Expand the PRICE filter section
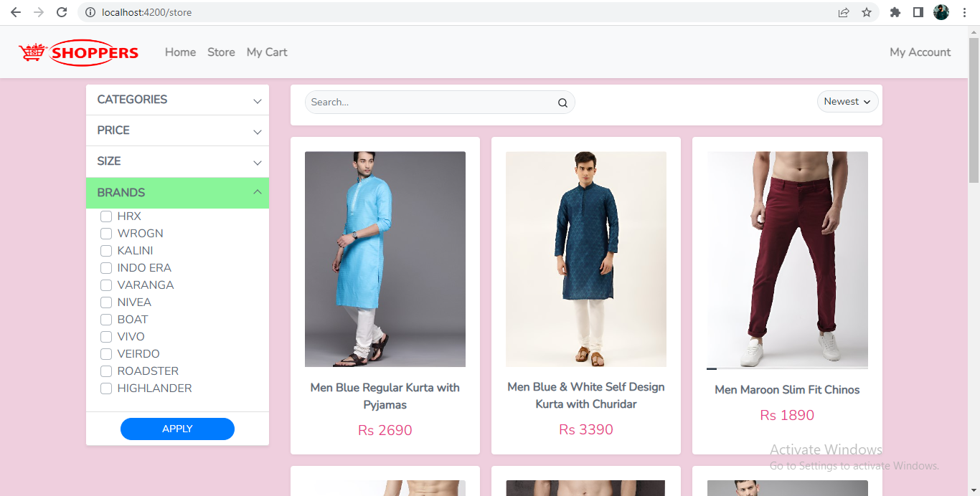Screen dimensions: 980x496 [x=177, y=130]
